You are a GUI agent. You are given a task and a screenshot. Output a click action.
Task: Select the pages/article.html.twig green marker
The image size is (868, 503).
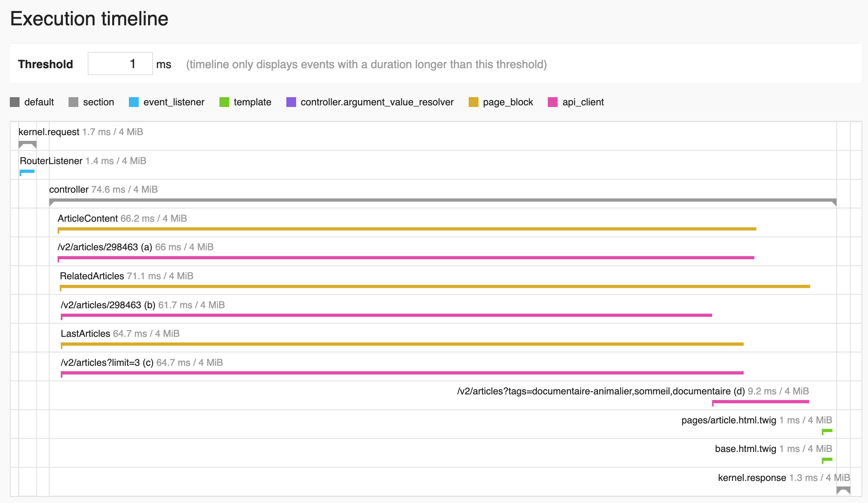click(827, 432)
